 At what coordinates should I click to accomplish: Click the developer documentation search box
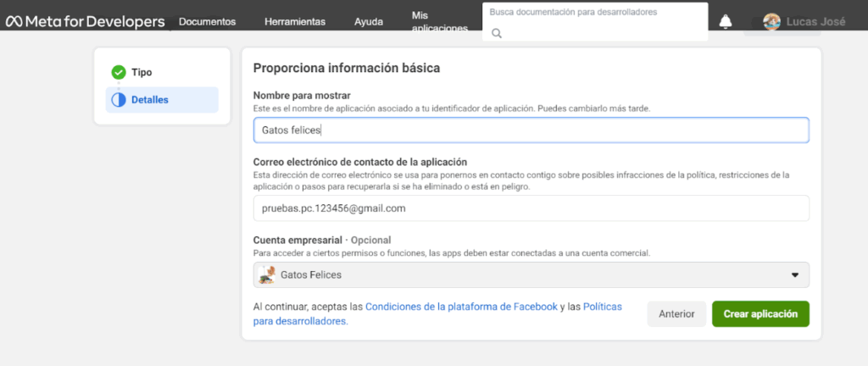tap(595, 13)
